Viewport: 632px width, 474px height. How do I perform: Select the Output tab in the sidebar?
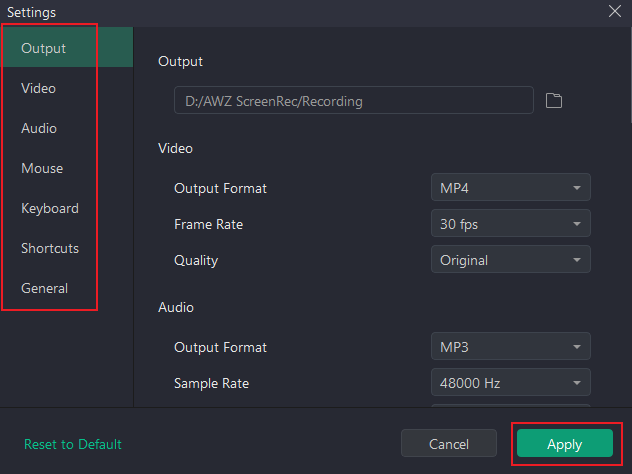click(44, 48)
